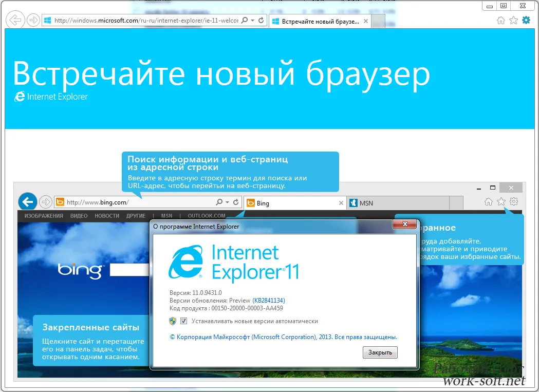Open the KB2841134 update link
Viewport: 539px width, 392px height.
269,301
